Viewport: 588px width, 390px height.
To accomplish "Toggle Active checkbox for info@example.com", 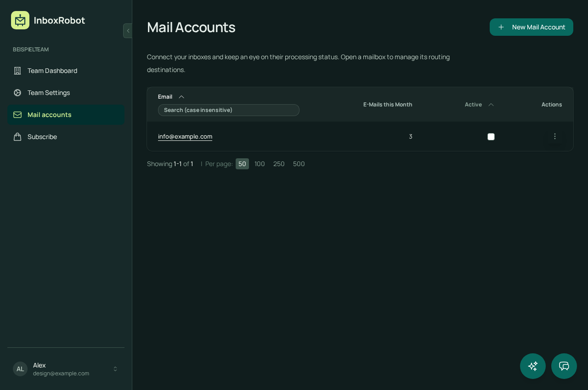I will pyautogui.click(x=491, y=137).
